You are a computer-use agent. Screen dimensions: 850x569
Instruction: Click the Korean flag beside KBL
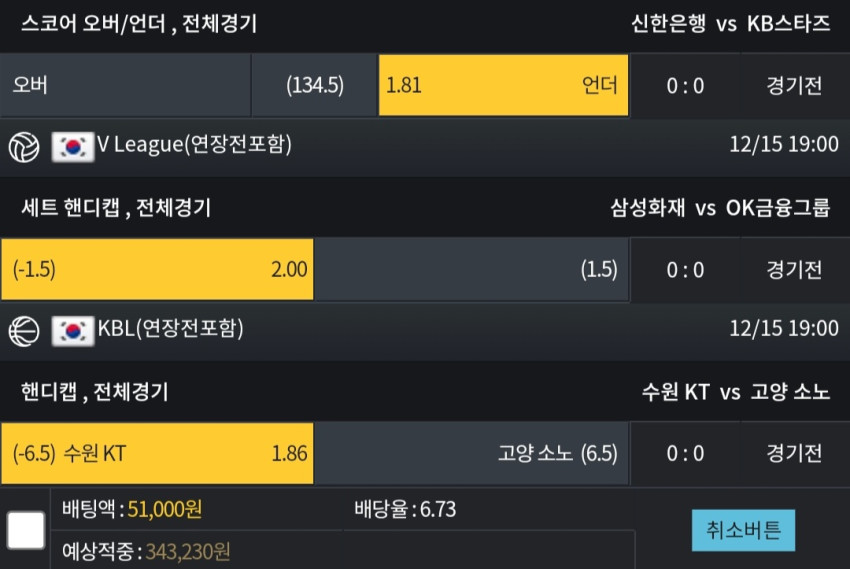click(x=73, y=331)
